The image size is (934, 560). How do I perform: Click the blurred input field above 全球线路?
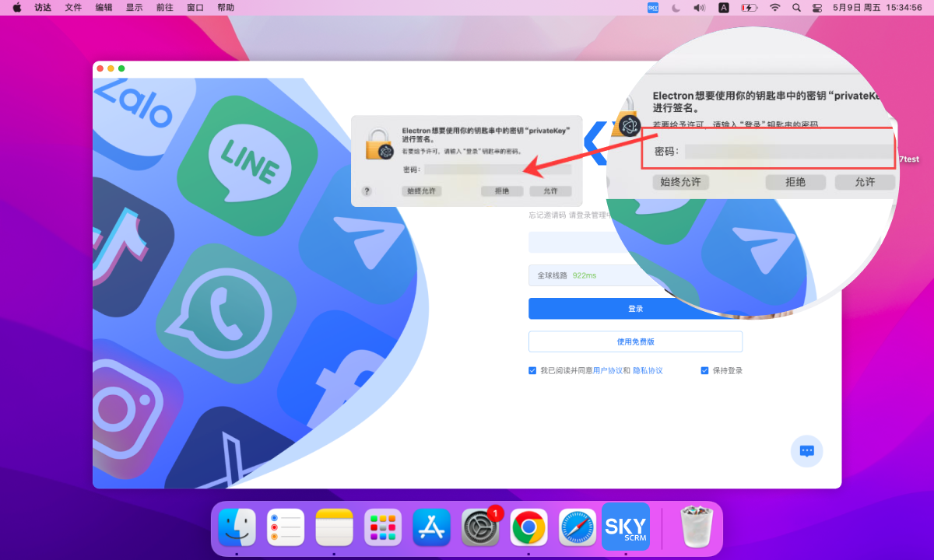click(x=635, y=242)
